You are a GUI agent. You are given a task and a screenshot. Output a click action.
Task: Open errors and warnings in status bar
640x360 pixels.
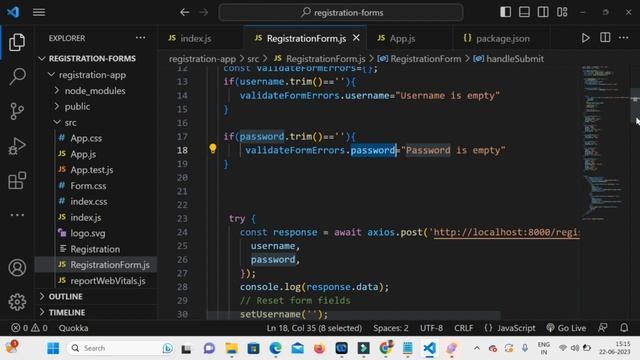pos(29,328)
